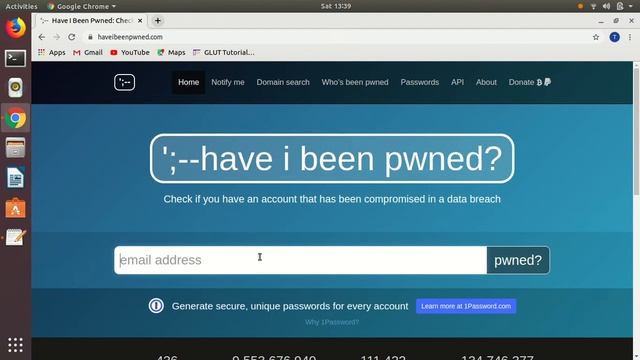Screen dimensions: 640x360
Task: View site info via the padlock icon
Action: pyautogui.click(x=90, y=37)
